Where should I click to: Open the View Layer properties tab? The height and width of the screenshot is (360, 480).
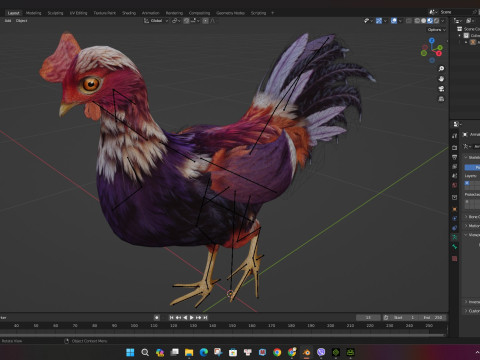(454, 166)
